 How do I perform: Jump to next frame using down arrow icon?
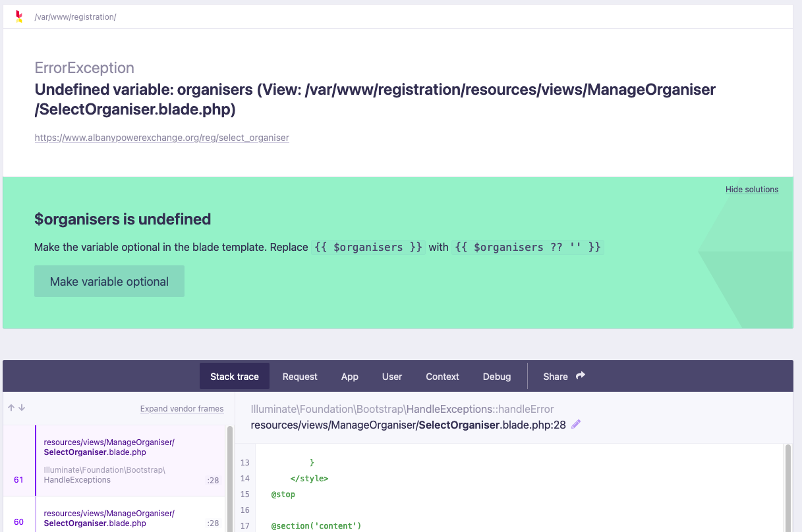point(21,408)
